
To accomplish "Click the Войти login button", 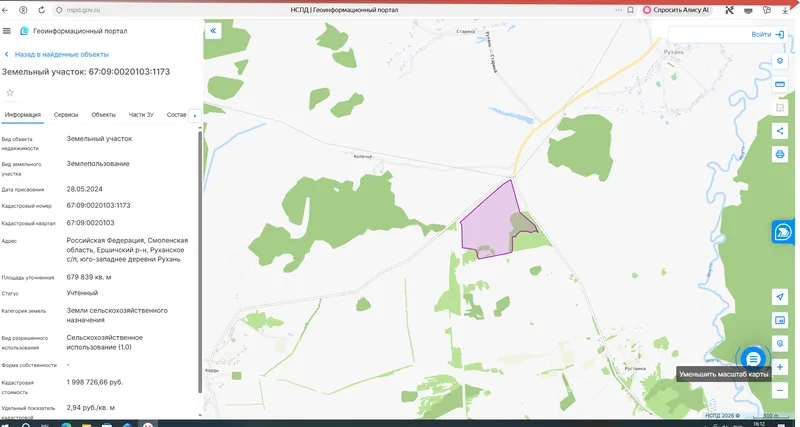I will point(767,35).
